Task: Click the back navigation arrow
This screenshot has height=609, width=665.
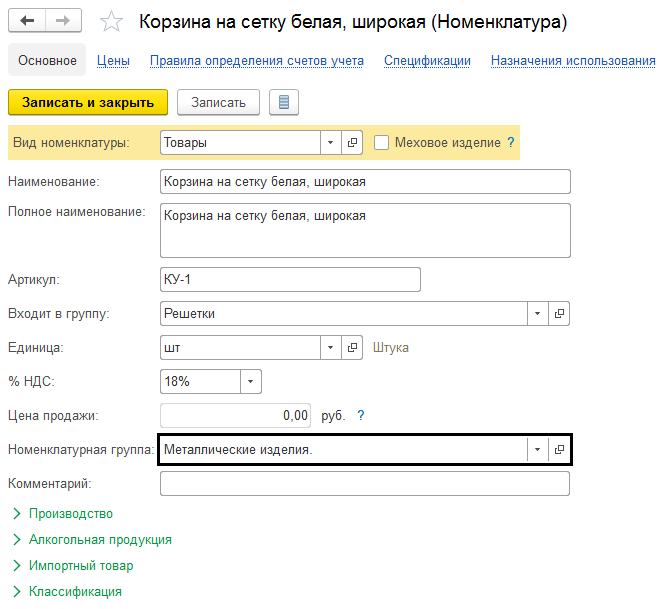Action: tap(28, 21)
